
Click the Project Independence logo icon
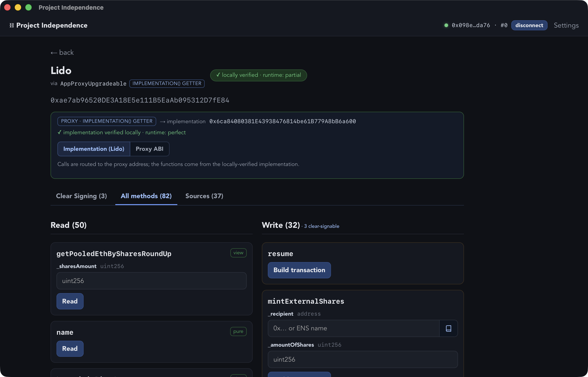pos(11,26)
